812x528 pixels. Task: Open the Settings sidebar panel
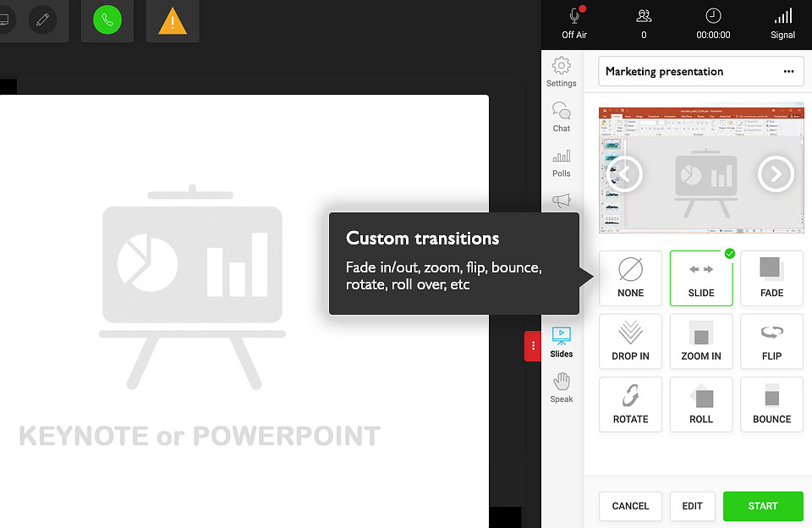pos(562,72)
